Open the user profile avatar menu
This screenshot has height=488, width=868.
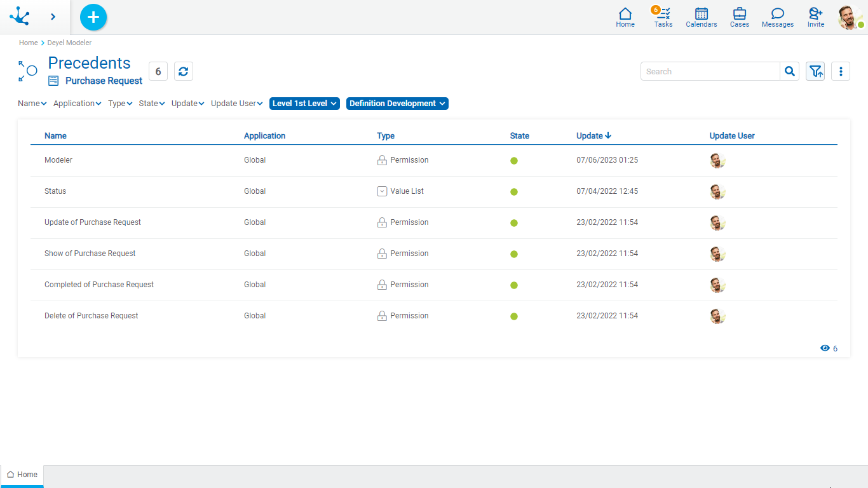point(850,18)
